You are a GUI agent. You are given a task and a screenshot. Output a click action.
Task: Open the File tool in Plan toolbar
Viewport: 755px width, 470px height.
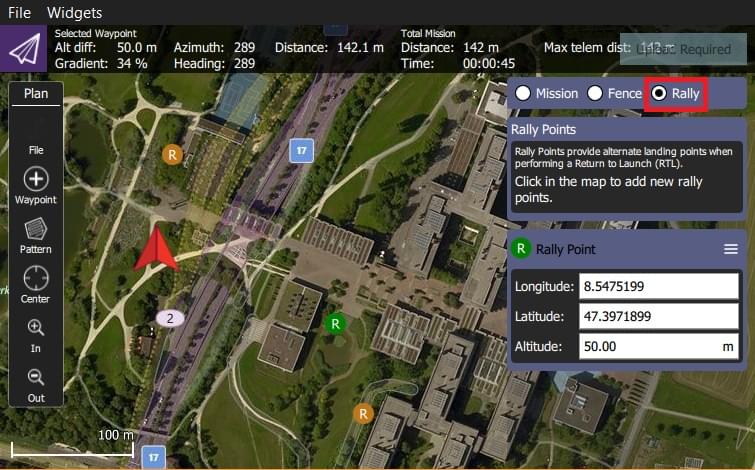36,138
